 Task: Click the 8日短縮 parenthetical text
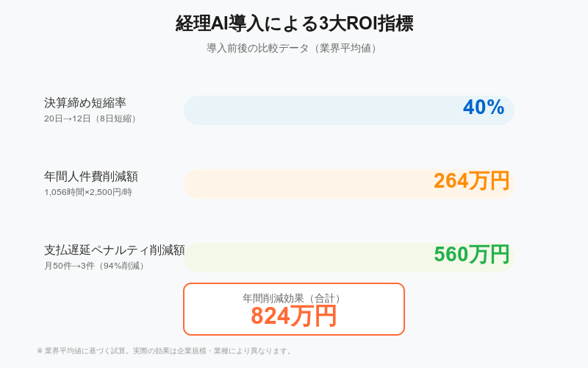coord(115,118)
